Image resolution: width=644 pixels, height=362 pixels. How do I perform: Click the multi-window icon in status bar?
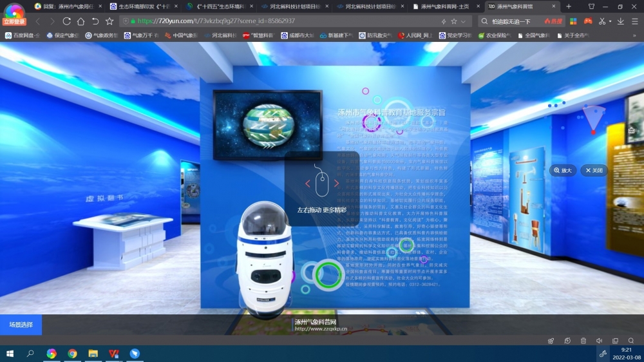[x=615, y=341]
